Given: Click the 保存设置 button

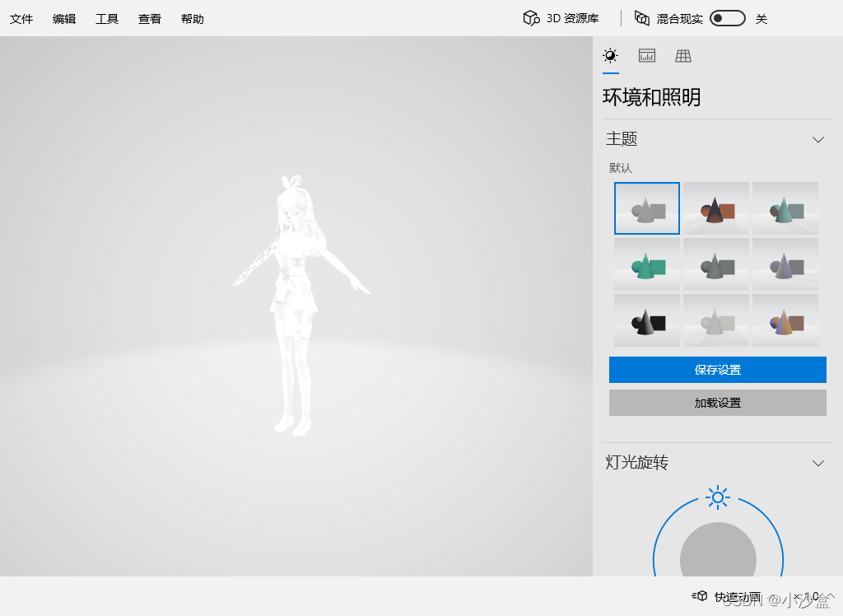Looking at the screenshot, I should 717,370.
